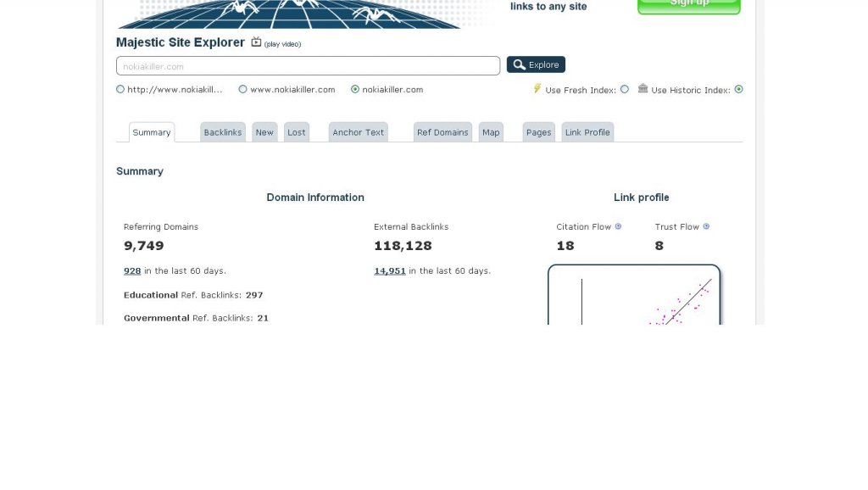The image size is (868, 490).
Task: Enable the Use Historic Index radio
Action: 738,89
